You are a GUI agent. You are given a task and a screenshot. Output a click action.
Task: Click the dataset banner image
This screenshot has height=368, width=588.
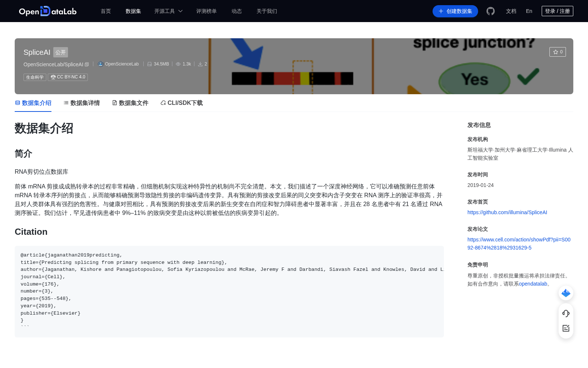point(294,66)
